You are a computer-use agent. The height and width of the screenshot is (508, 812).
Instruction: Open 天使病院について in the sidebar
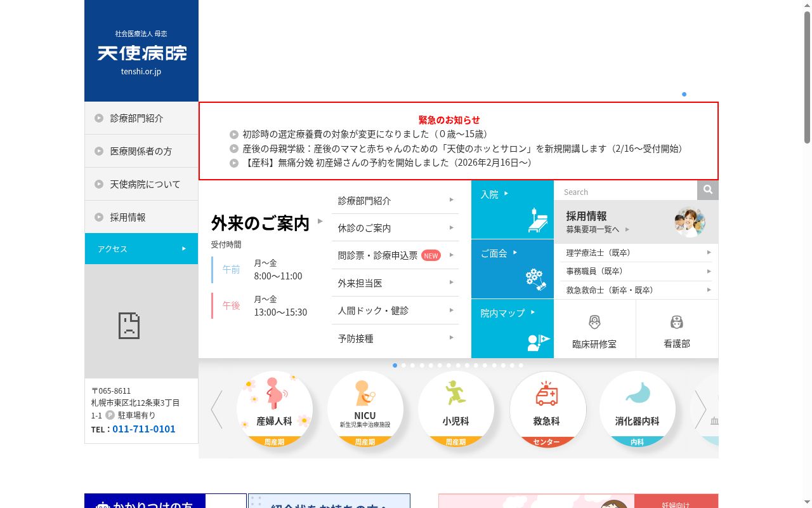141,184
